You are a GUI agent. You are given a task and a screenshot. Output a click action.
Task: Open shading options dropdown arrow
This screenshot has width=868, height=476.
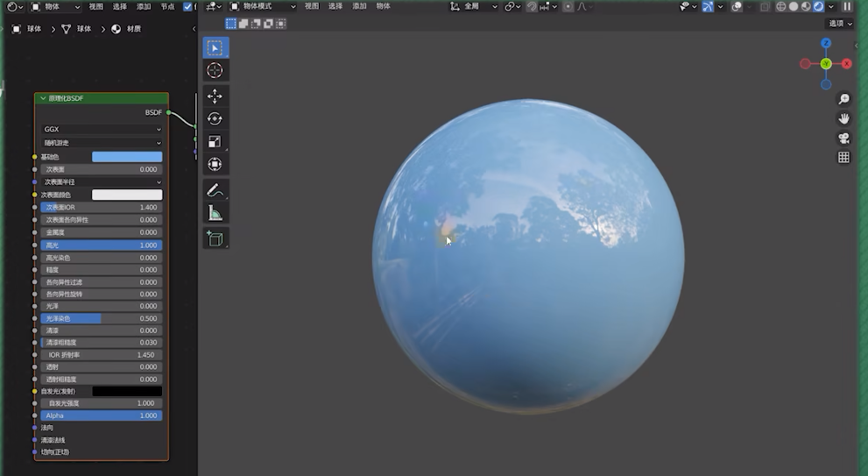[x=831, y=7]
